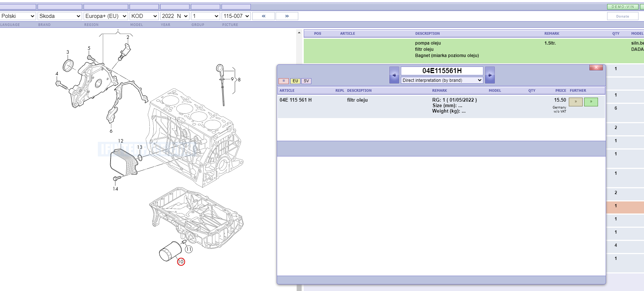The width and height of the screenshot is (644, 291).
Task: Go to previous picture with « button
Action: click(x=264, y=16)
